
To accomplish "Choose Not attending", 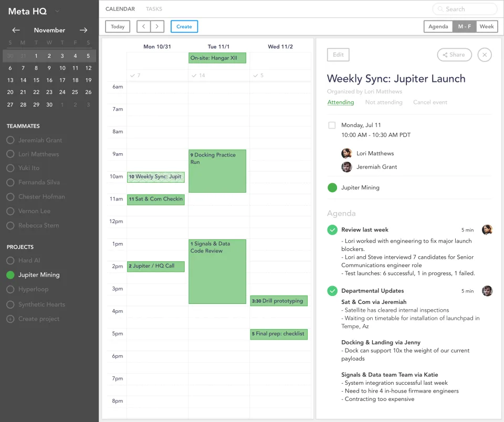I will pyautogui.click(x=383, y=102).
